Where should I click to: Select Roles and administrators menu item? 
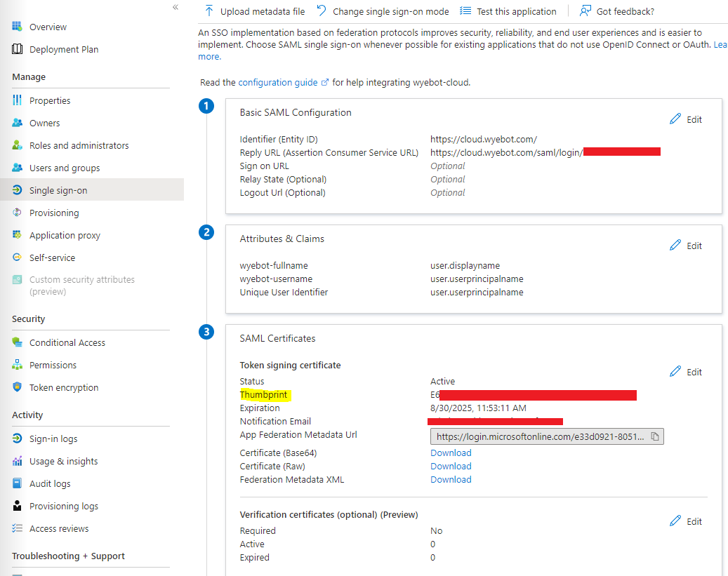tap(79, 146)
